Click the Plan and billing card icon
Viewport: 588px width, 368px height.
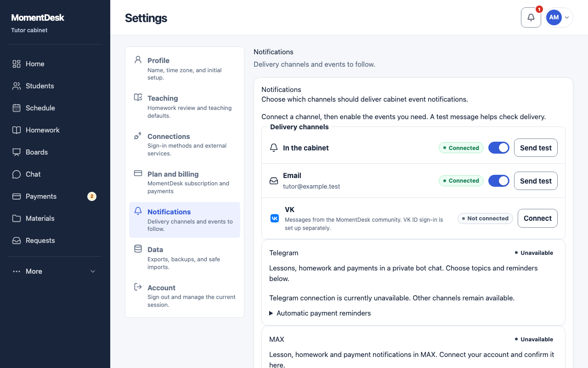pos(138,173)
